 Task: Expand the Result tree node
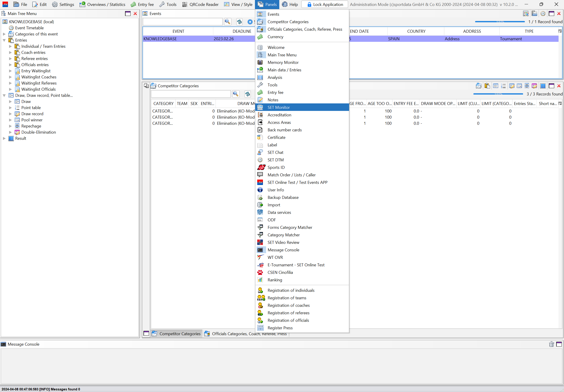[4, 138]
